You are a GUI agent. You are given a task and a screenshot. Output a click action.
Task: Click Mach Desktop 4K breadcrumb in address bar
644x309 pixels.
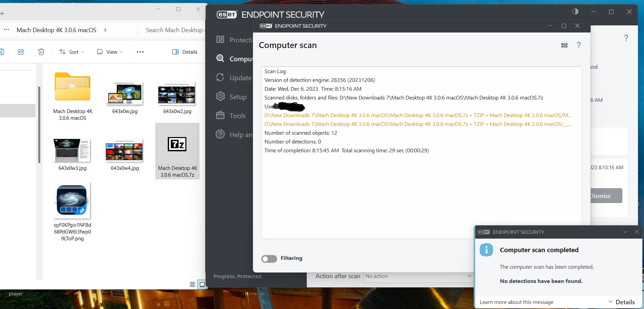point(56,30)
